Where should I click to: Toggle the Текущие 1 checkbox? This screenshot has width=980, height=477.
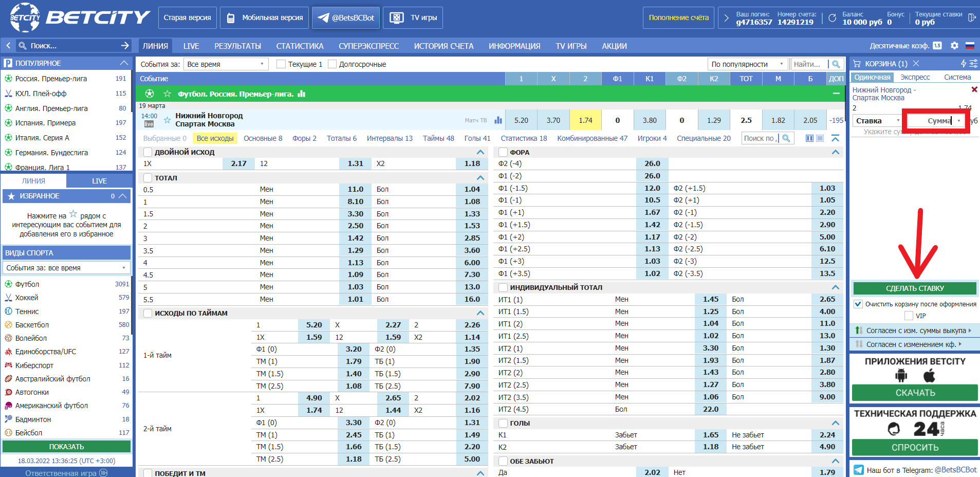tap(281, 64)
